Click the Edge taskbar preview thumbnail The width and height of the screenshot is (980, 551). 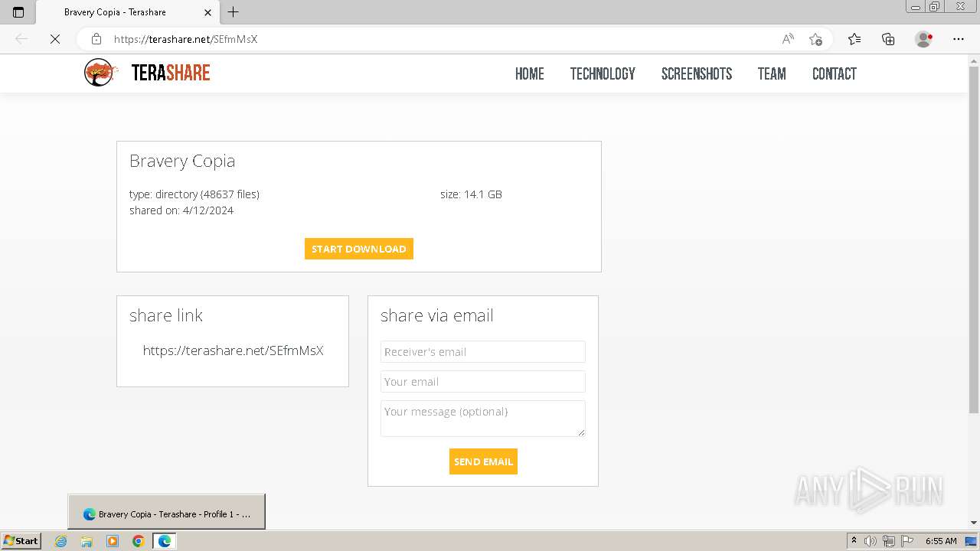point(166,512)
